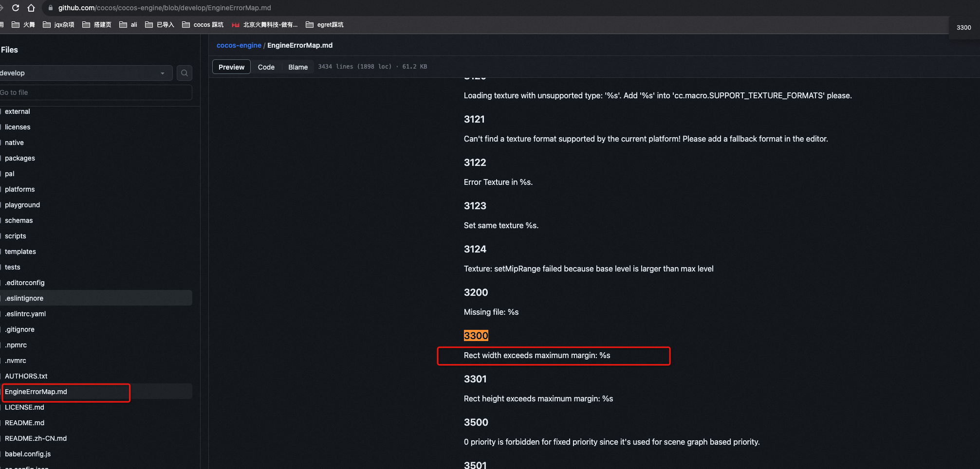Click the browser reload icon
Screen dimensions: 980x469
[16, 8]
